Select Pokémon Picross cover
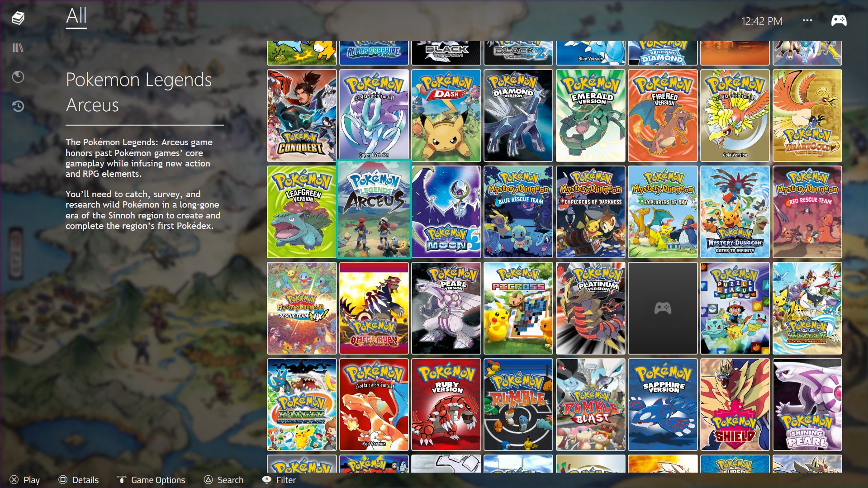This screenshot has height=488, width=868. click(518, 308)
